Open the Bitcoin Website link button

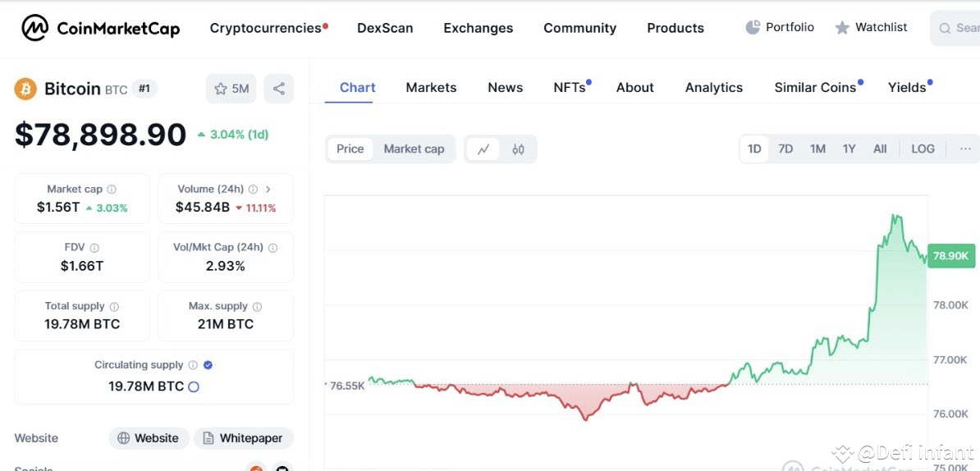(149, 438)
